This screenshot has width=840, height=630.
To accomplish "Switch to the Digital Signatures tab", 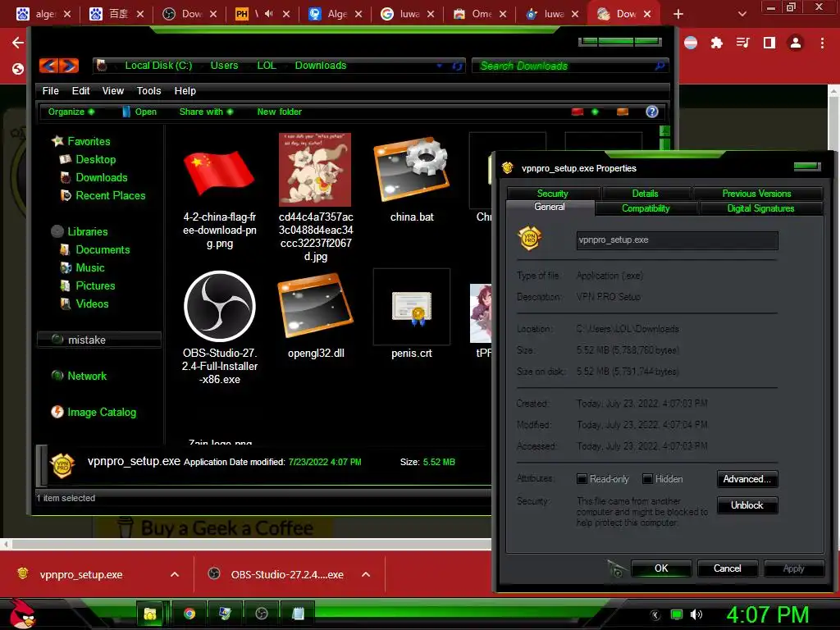I will 760,208.
